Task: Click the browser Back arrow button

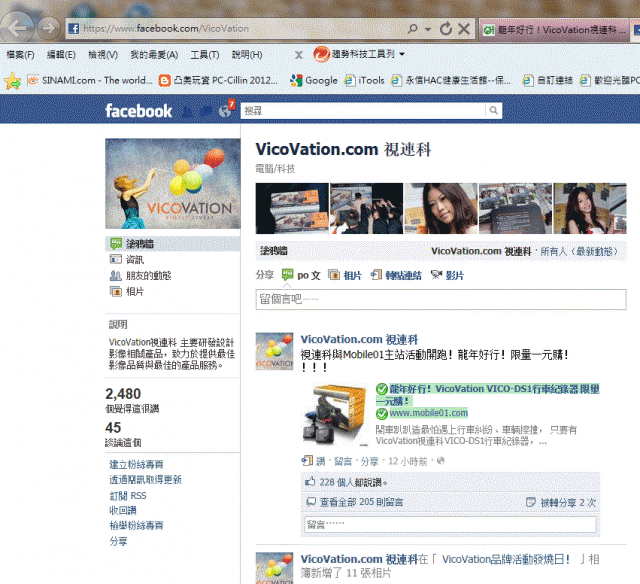Action: pyautogui.click(x=17, y=28)
